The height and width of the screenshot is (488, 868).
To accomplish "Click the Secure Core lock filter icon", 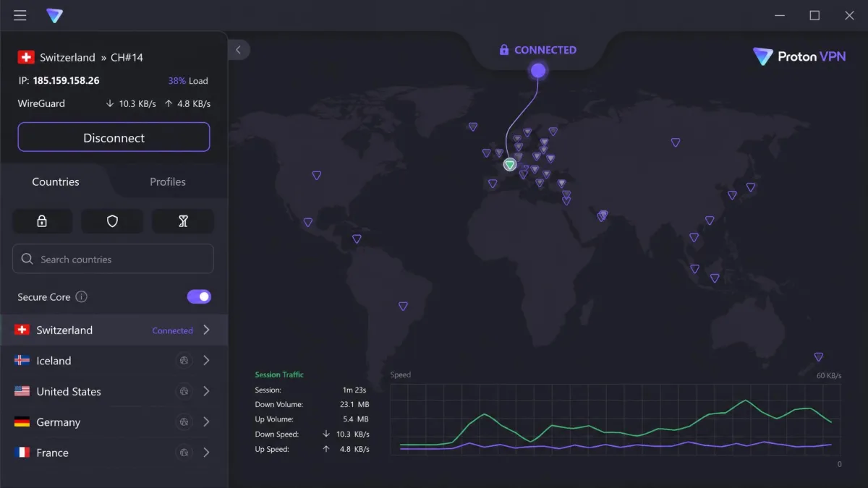I will (x=42, y=221).
